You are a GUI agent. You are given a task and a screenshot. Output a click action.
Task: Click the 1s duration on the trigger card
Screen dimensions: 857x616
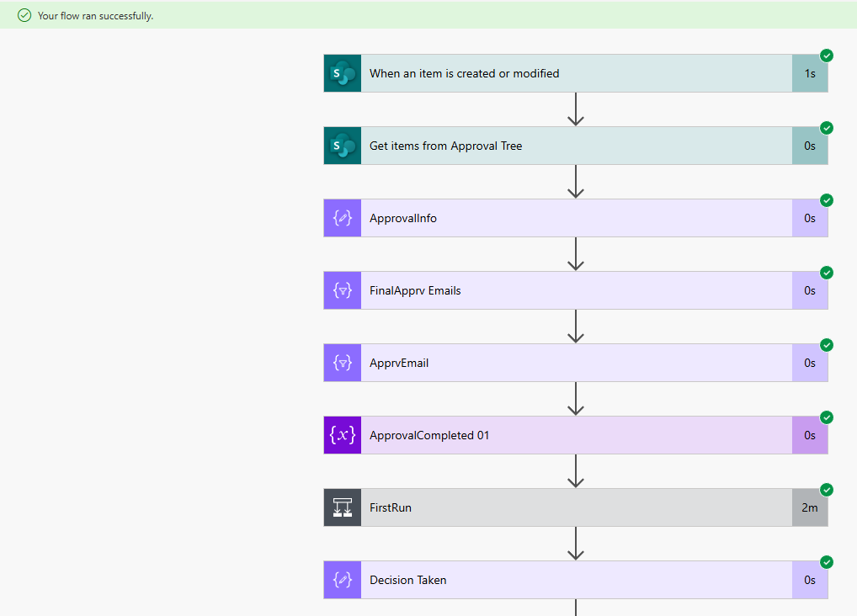[809, 73]
